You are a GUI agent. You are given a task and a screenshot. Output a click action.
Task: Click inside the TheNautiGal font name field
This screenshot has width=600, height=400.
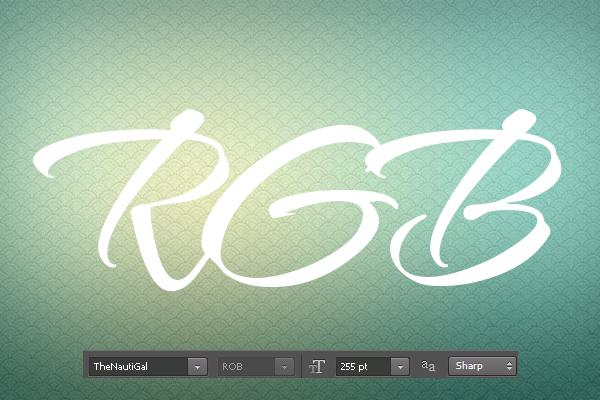click(x=137, y=367)
